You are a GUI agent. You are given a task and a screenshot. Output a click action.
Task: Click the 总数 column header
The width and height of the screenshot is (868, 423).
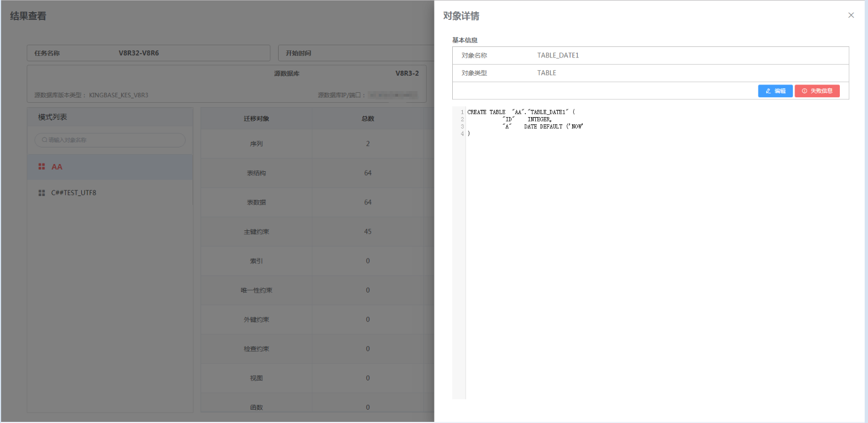[368, 119]
